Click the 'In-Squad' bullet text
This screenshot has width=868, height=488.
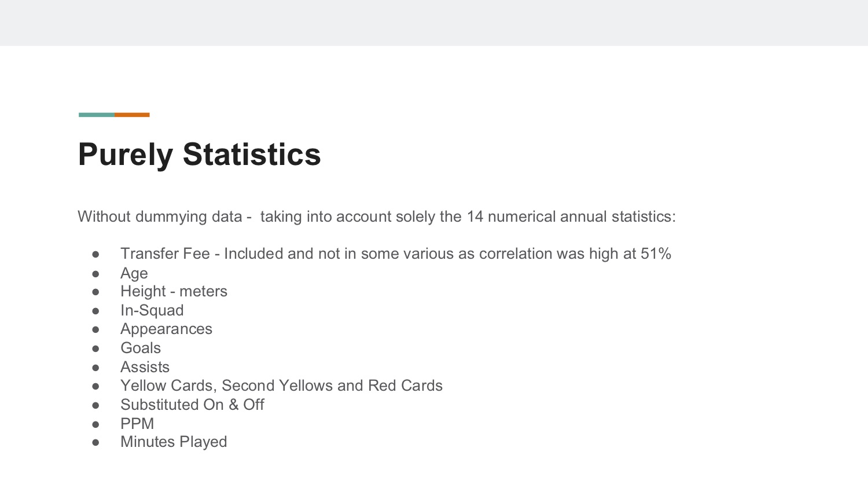tap(152, 310)
